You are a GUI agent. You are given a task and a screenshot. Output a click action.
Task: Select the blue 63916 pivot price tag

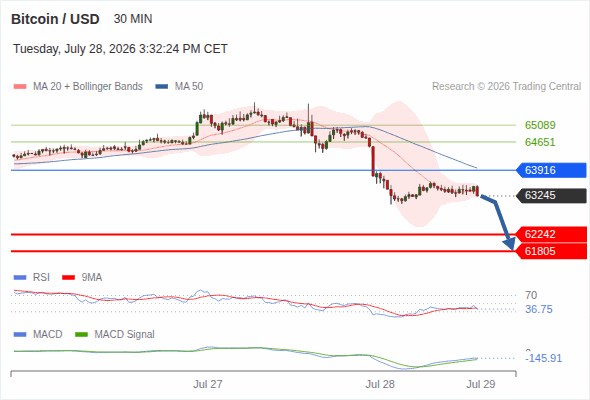(551, 170)
